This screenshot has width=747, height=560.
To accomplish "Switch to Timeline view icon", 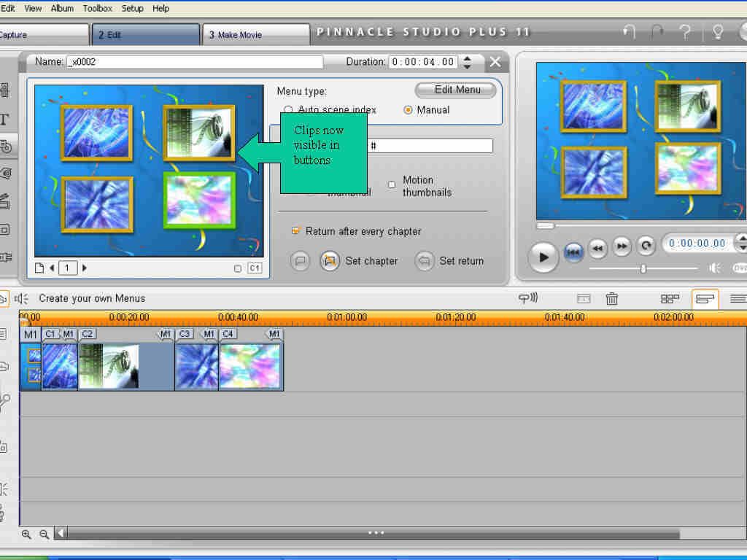I will (x=705, y=298).
